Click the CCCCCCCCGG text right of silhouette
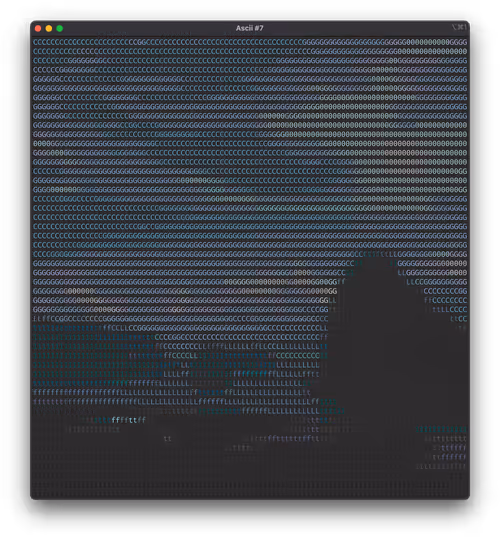 pyautogui.click(x=445, y=291)
